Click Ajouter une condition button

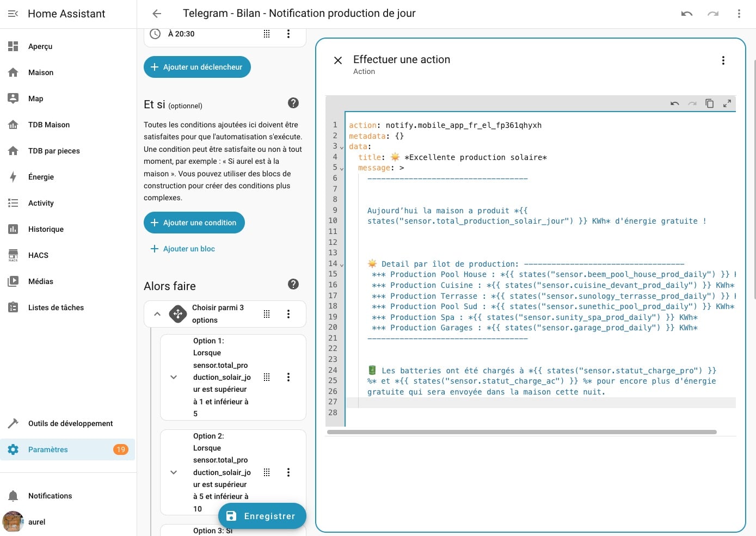coord(194,223)
